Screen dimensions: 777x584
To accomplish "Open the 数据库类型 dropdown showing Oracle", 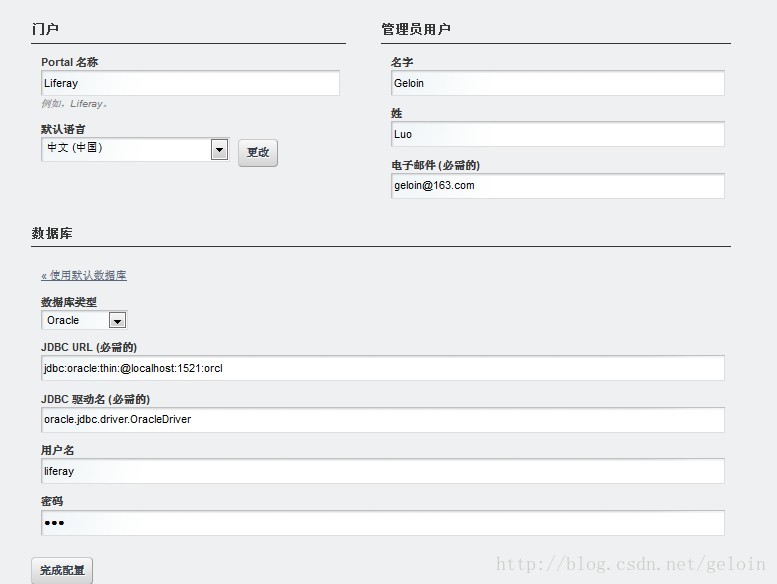I will pyautogui.click(x=84, y=320).
